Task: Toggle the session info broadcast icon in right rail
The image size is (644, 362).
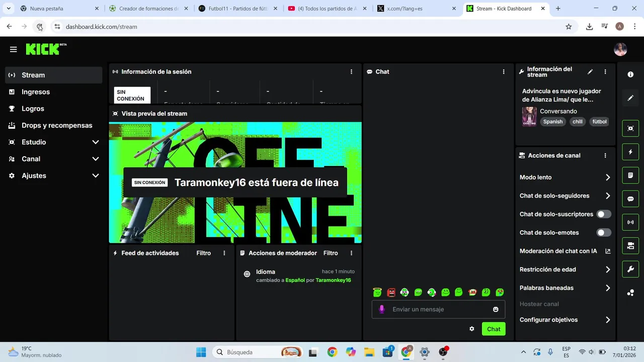Action: pos(630,222)
